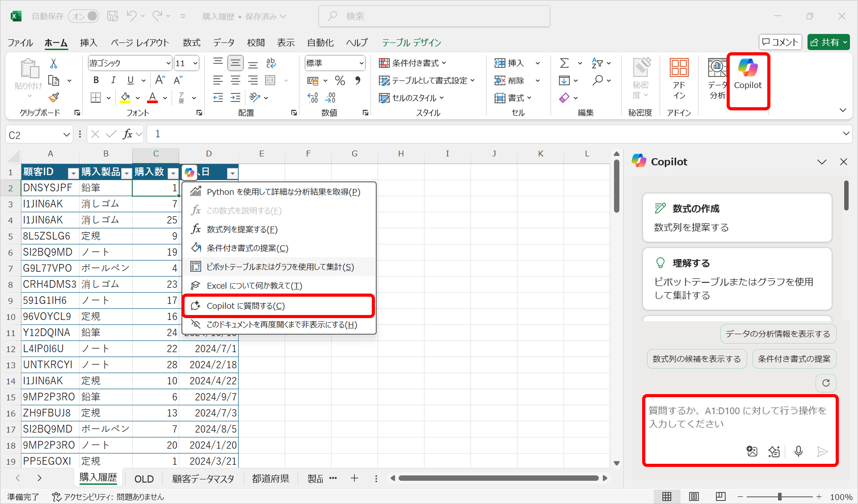Choose Copilot に質問する menu item
This screenshot has width=858, height=504.
[278, 306]
